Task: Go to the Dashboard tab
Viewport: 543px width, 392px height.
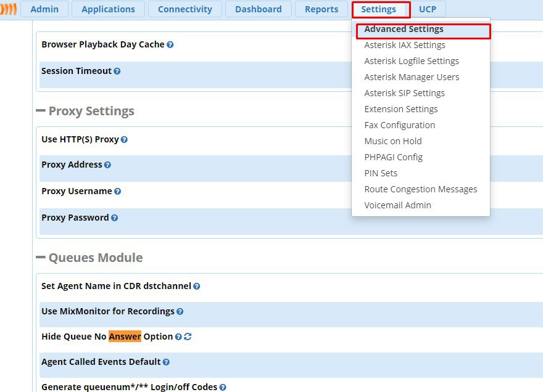Action: 259,9
